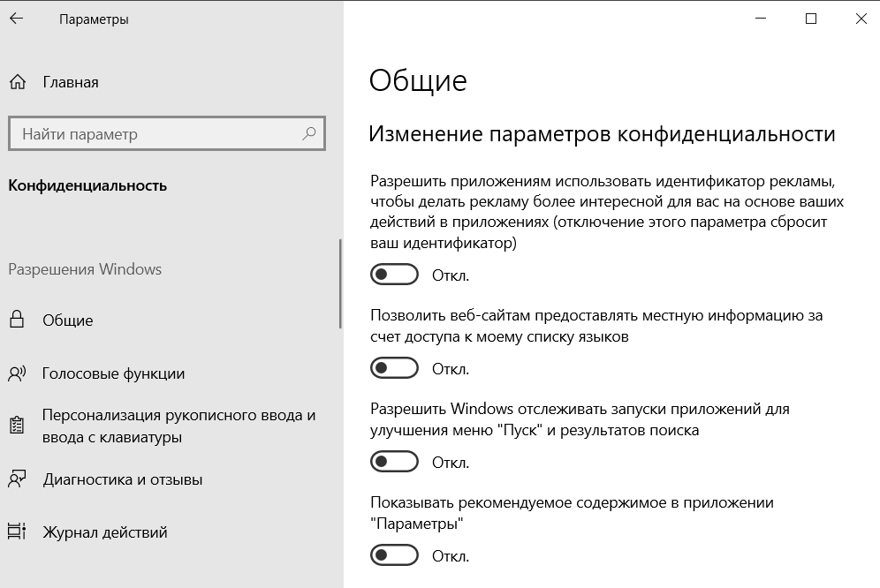This screenshot has height=588, width=880.
Task: Click the magnifier icon in search box
Action: coord(309,133)
